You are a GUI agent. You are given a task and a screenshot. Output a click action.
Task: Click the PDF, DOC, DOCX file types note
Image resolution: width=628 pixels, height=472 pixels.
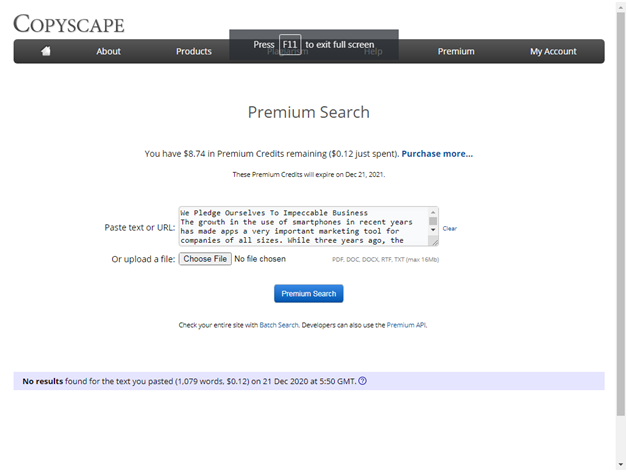[385, 260]
